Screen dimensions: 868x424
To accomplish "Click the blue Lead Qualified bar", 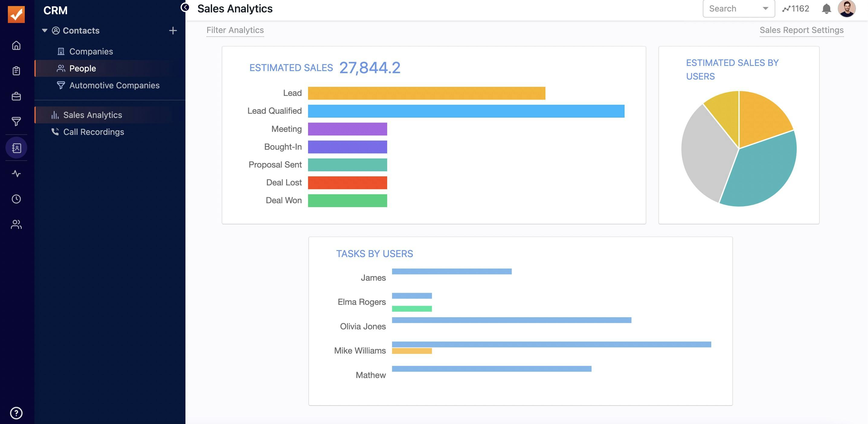I will (x=466, y=111).
